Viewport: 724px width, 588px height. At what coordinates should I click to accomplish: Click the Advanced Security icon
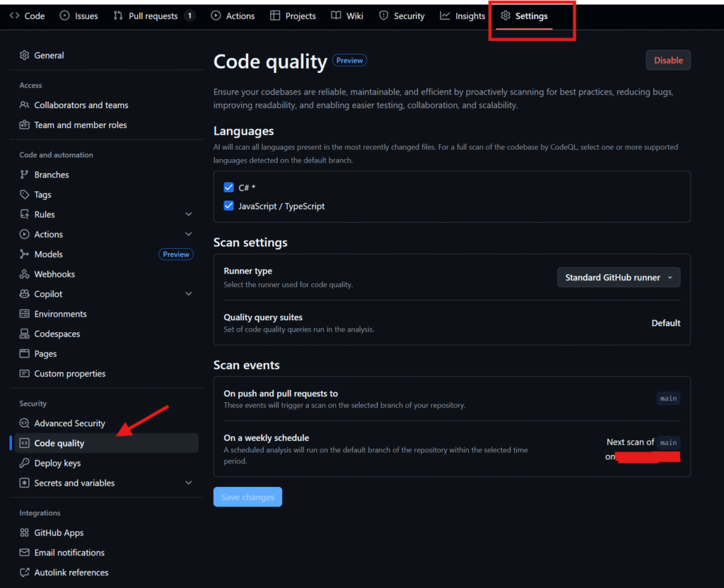pyautogui.click(x=25, y=423)
